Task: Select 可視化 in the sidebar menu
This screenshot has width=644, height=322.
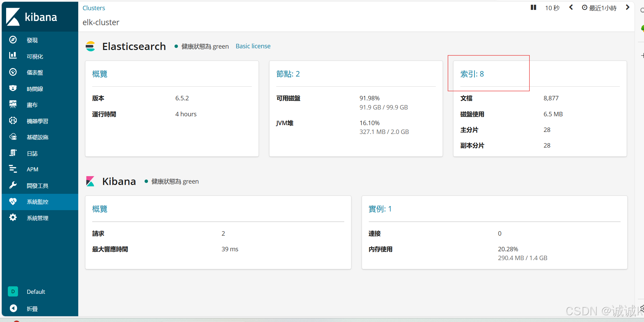Action: point(35,56)
